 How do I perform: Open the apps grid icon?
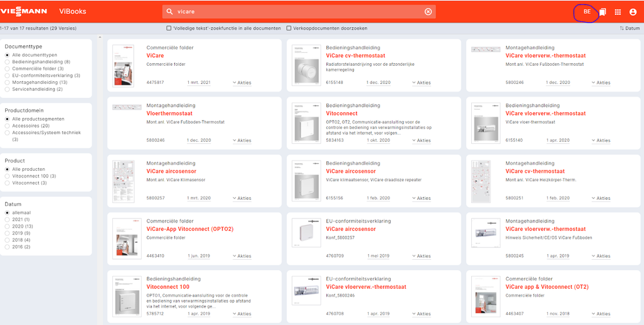click(618, 12)
